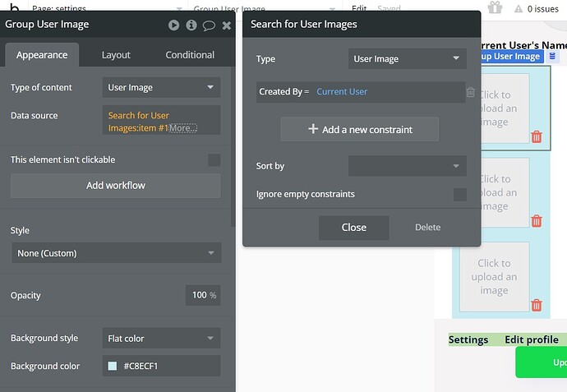
Task: Click the trash icon next to Created By constraint
Action: click(x=471, y=92)
